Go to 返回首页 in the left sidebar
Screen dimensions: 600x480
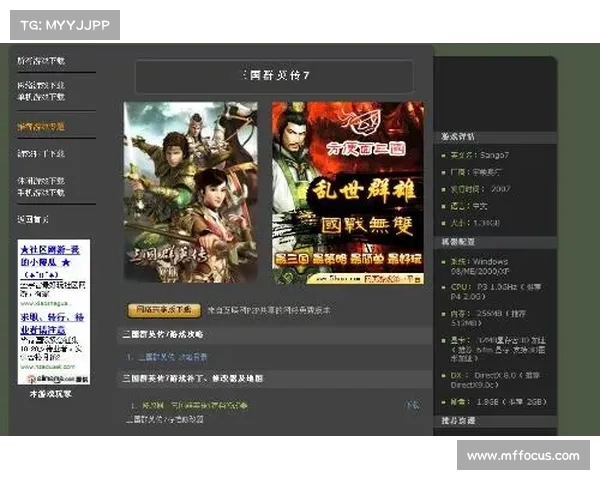33,219
